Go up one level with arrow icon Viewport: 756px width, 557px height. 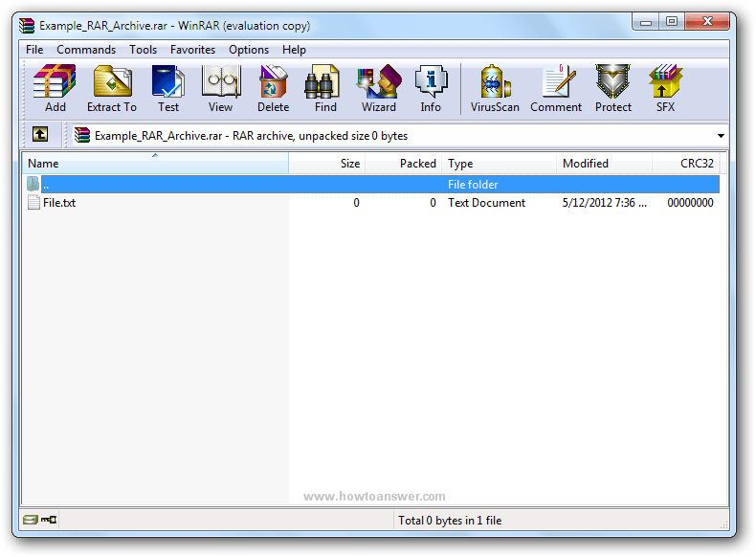[x=40, y=134]
